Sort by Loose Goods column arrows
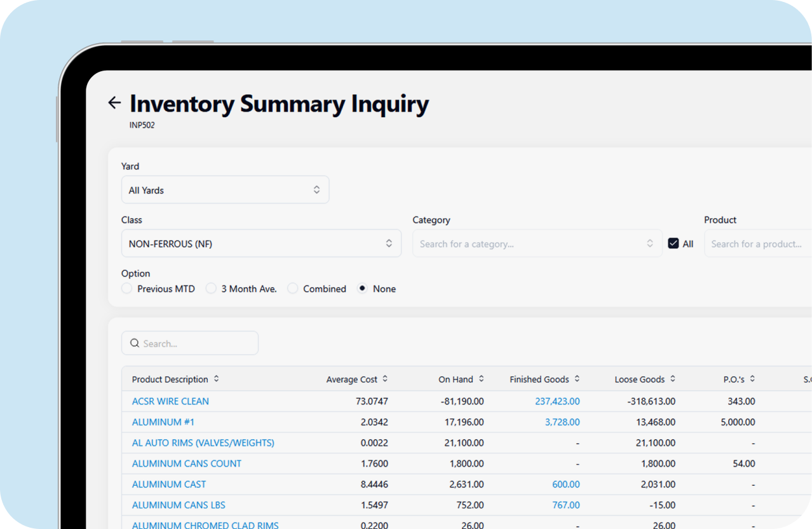The height and width of the screenshot is (529, 812). pos(672,379)
